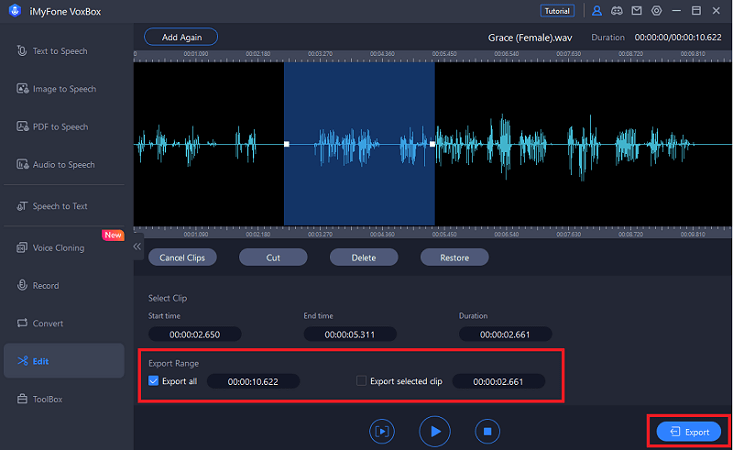Screen dimensions: 733x450
Task: Click the Discord community icon
Action: coord(617,11)
